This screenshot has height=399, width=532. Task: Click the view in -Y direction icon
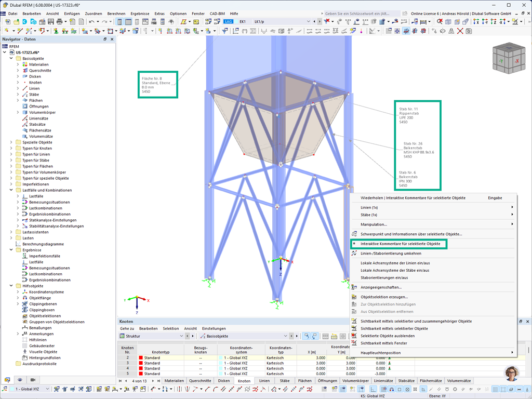pos(485,22)
